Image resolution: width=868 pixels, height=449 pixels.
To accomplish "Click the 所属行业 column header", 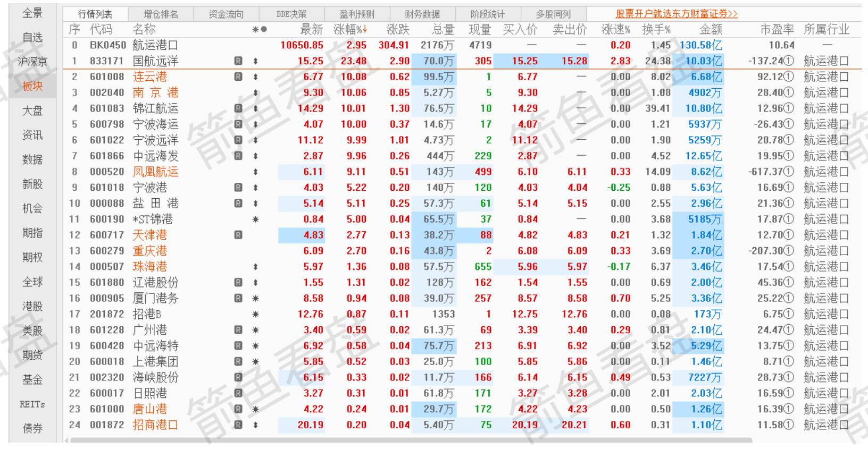I will coord(827,30).
